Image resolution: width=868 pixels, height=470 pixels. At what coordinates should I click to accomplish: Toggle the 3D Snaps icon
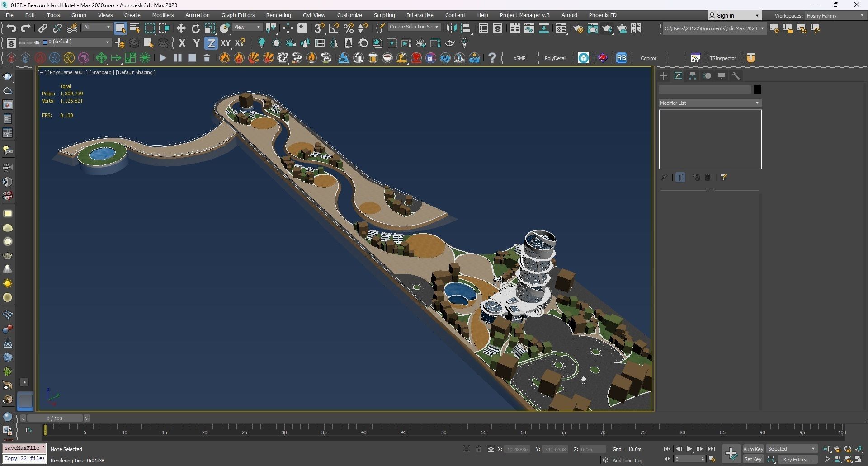[x=319, y=28]
